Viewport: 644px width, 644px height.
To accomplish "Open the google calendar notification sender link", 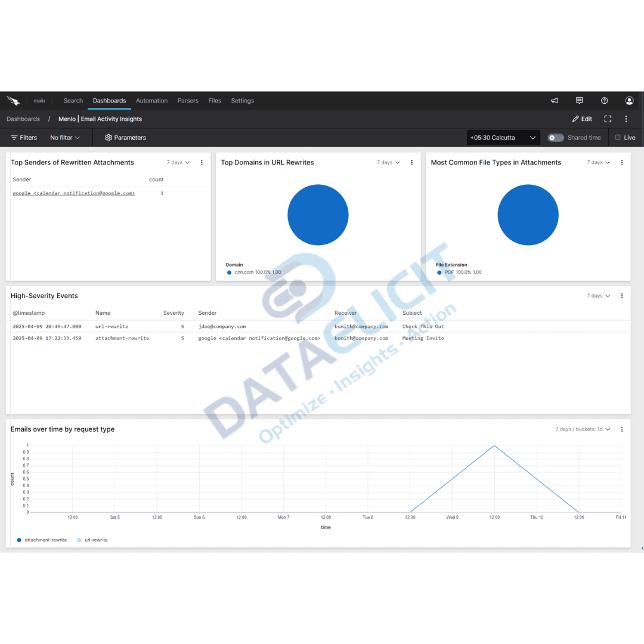I will pos(73,193).
